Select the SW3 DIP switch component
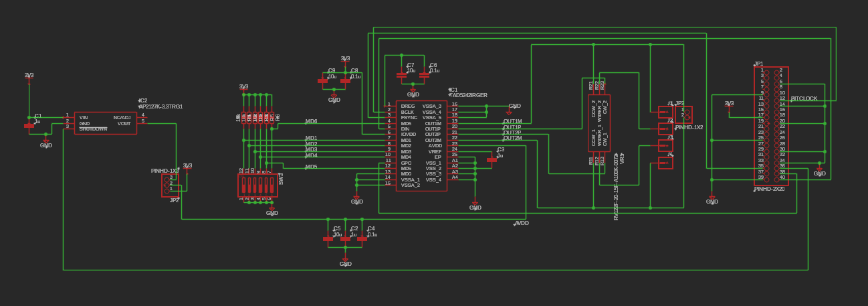Image resolution: width=868 pixels, height=306 pixels. [257, 185]
